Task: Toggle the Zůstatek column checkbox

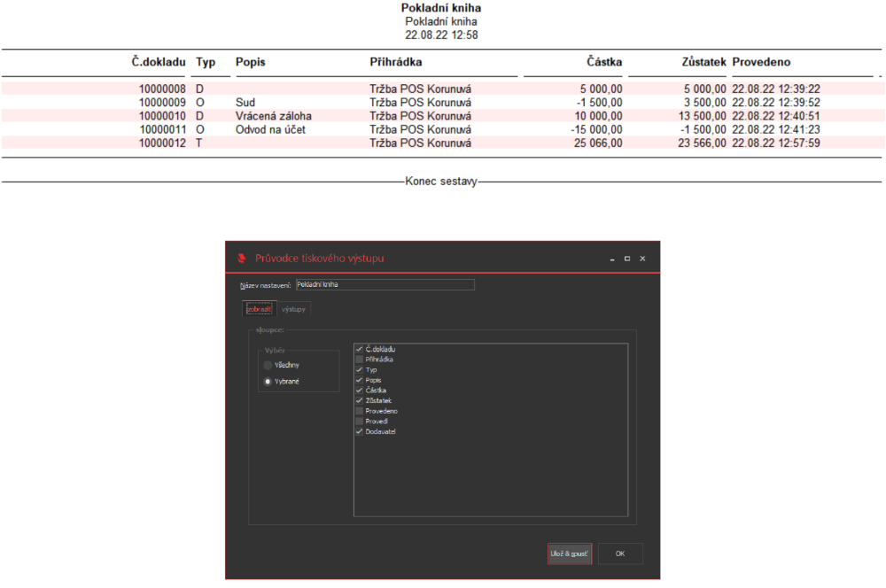Action: [x=360, y=400]
